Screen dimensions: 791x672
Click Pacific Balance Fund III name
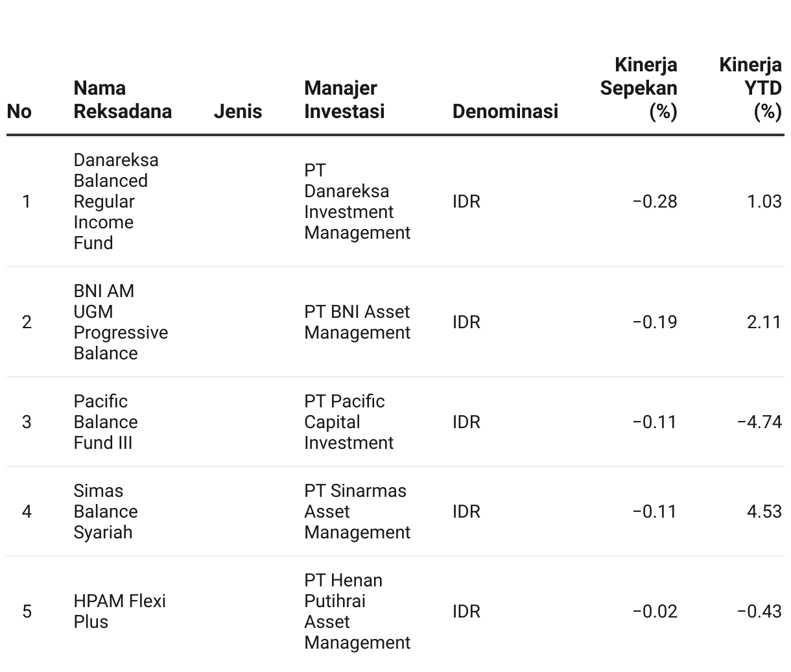point(105,422)
